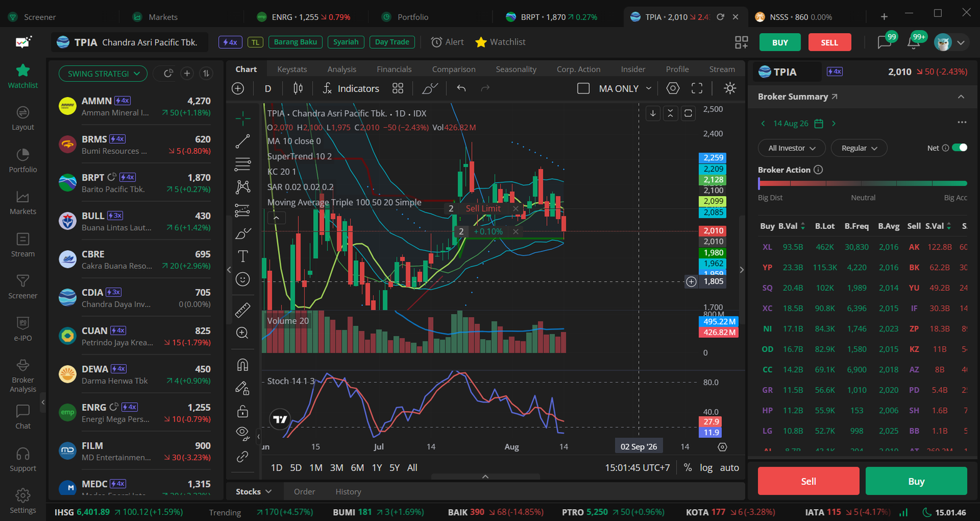Enter fullscreen chart mode
The height and width of the screenshot is (521, 980).
[697, 88]
